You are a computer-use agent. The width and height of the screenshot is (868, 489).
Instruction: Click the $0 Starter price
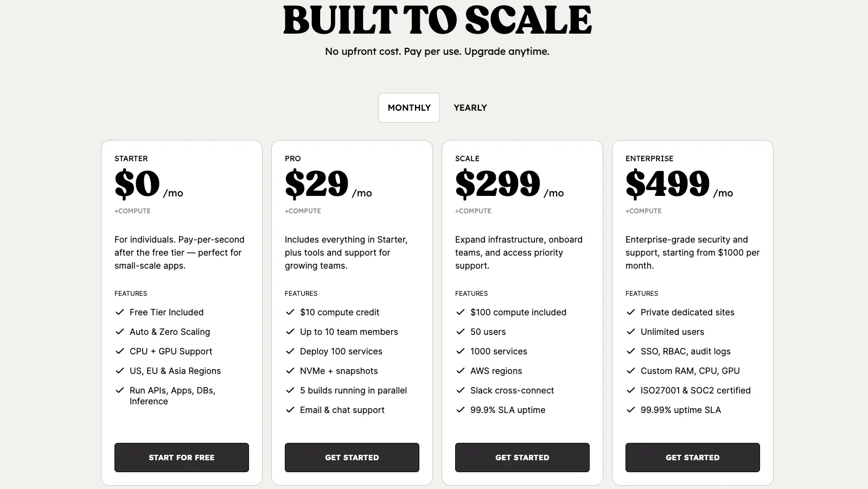tap(137, 183)
